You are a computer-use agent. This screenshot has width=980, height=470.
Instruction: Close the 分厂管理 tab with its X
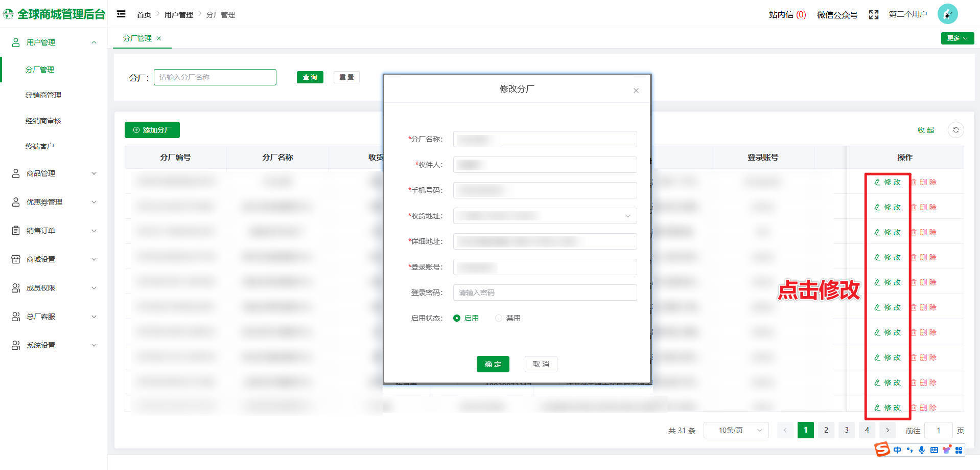pos(159,38)
